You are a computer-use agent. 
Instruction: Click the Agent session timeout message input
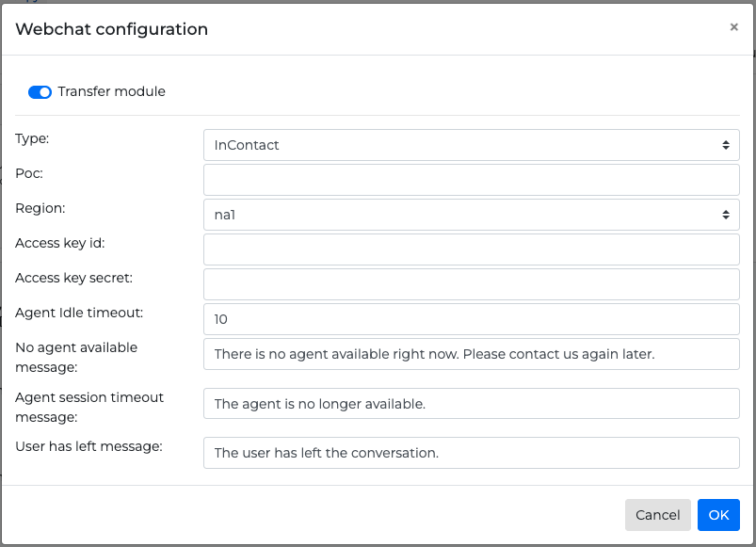471,404
